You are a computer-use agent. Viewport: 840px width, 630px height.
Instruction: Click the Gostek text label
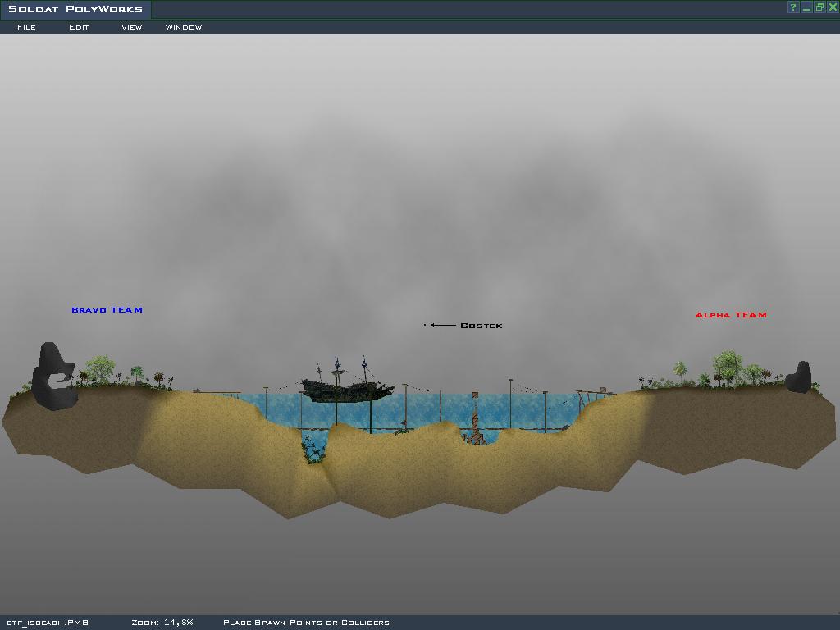[481, 326]
